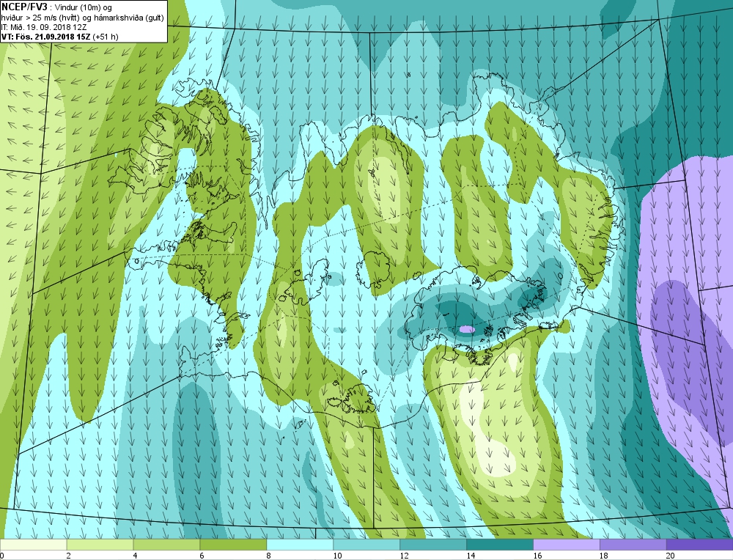This screenshot has width=733, height=560.
Task: Click the 6–8 m/s olive green legend swatch
Action: click(233, 545)
